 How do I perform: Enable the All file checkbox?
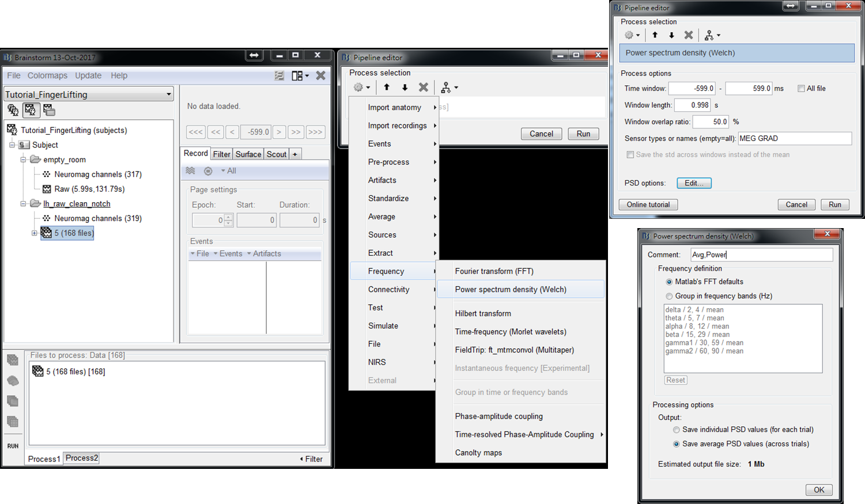[x=801, y=88]
